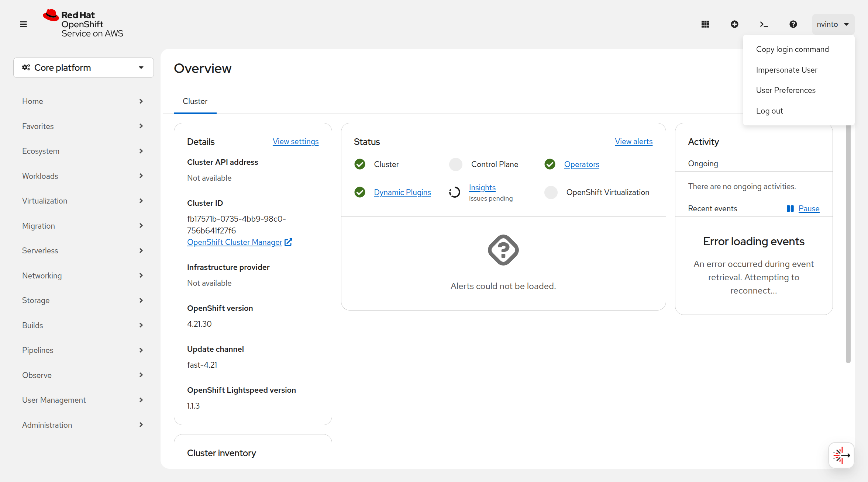Select Log out from user menu
The image size is (868, 482).
click(x=799, y=111)
